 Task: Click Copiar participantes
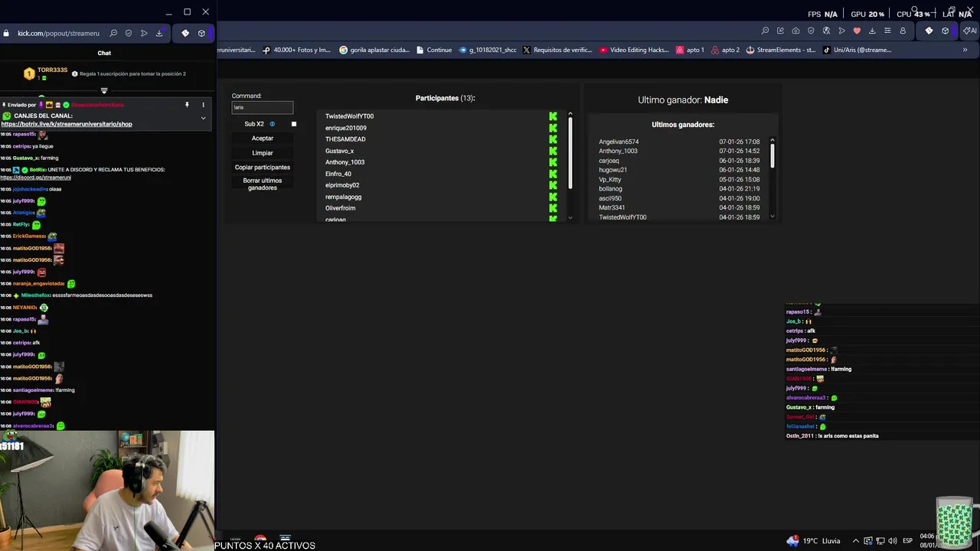pos(263,168)
